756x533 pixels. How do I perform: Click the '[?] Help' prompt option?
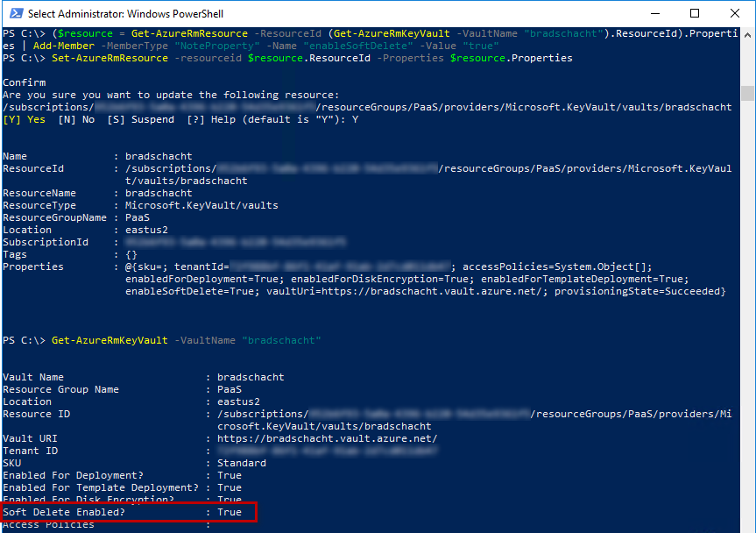(211, 119)
